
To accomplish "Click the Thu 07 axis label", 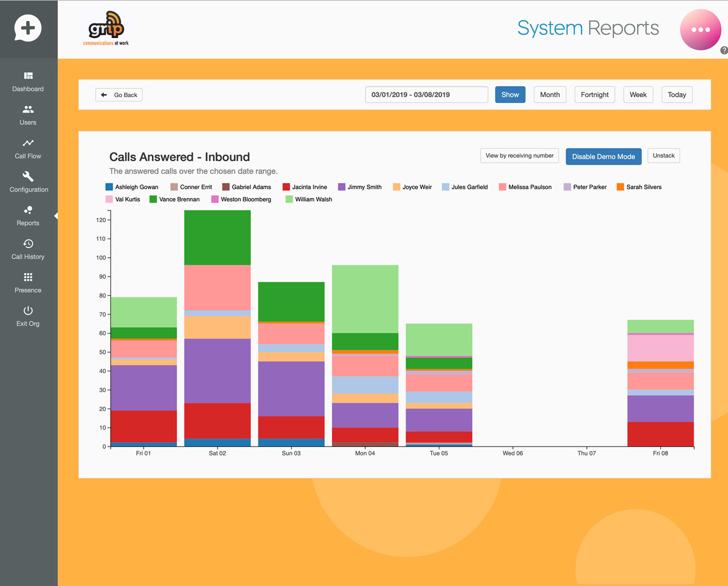I will (x=586, y=453).
